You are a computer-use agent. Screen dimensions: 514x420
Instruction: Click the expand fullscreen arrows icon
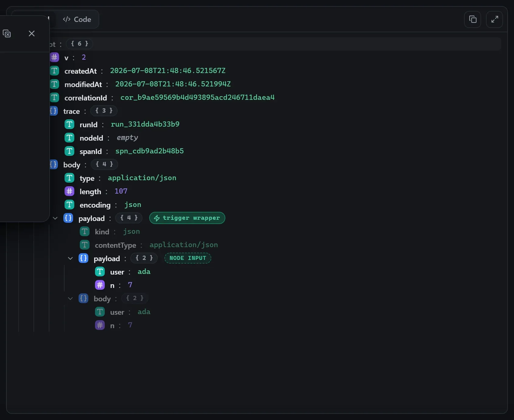coord(495,19)
